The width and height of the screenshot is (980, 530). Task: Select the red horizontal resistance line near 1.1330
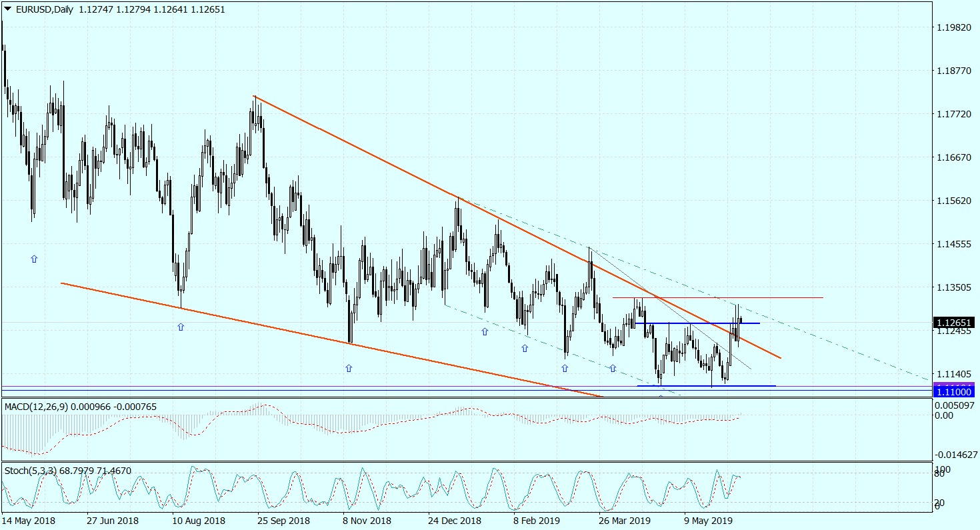tap(718, 297)
